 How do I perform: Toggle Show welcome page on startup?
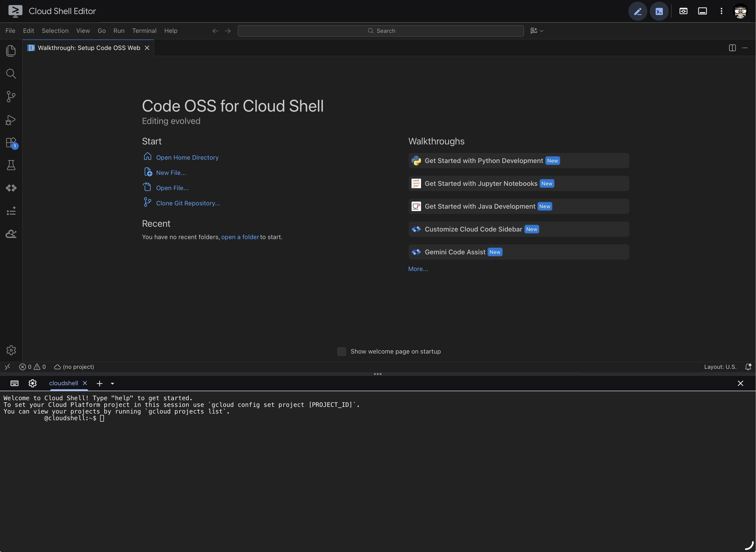[341, 351]
